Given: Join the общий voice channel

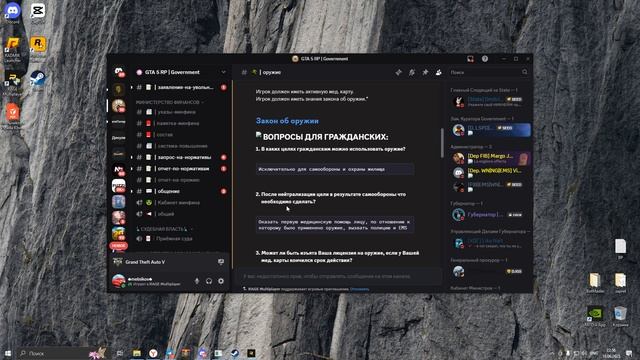Looking at the screenshot, I should 181,214.
